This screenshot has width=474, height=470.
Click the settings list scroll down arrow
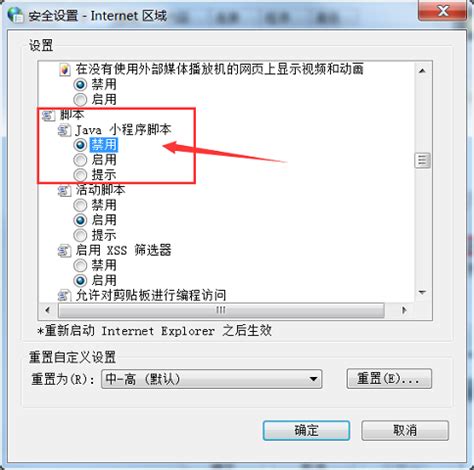[x=422, y=293]
